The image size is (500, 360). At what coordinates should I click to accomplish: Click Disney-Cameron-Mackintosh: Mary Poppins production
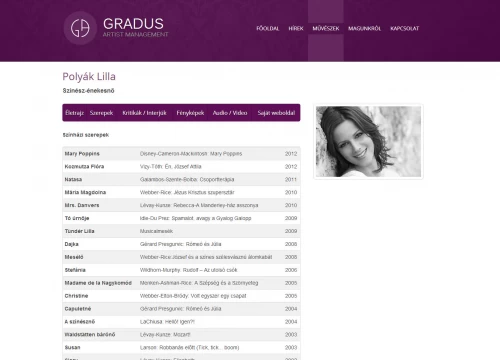click(x=191, y=154)
